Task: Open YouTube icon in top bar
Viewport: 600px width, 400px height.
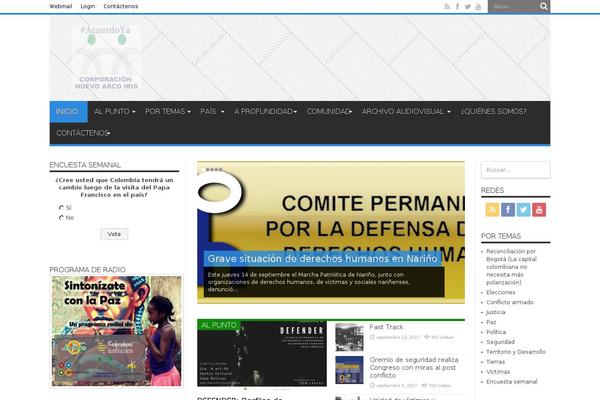Action: pyautogui.click(x=478, y=7)
